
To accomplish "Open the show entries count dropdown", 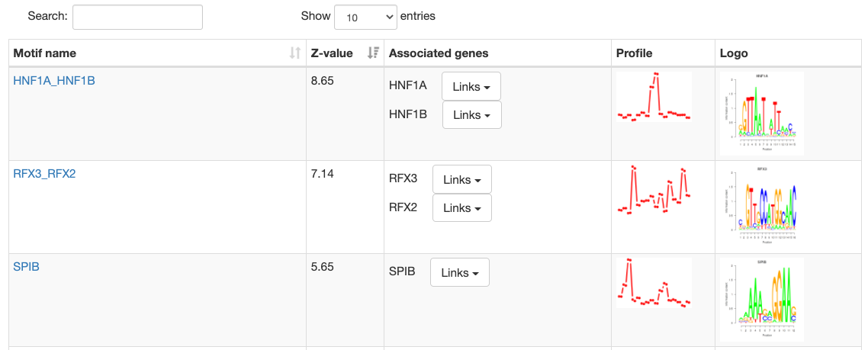I will pos(365,17).
